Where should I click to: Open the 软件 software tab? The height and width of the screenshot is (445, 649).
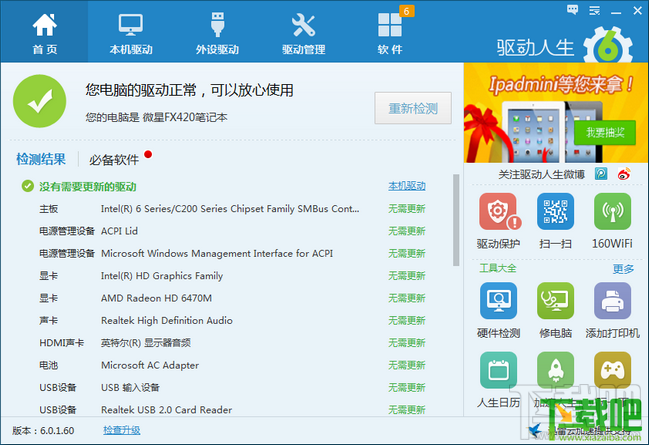390,33
